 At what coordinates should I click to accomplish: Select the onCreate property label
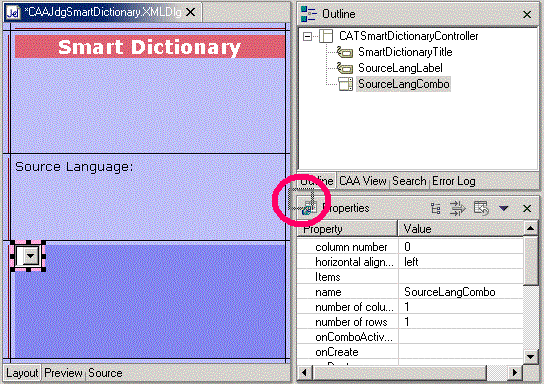[337, 352]
